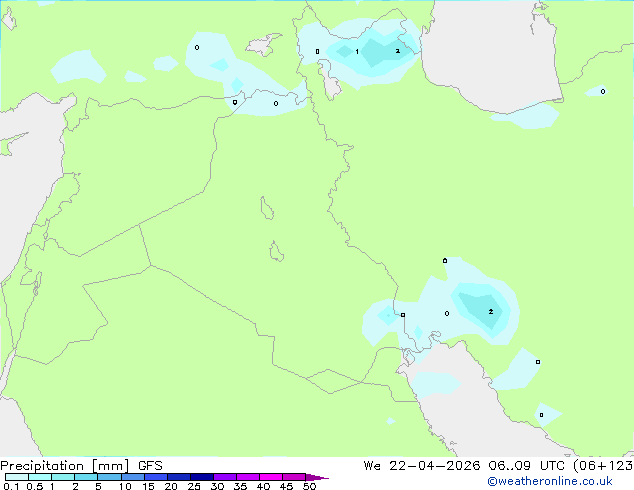The image size is (634, 490).
Task: Click the '(06+123' forecast offset text
Action: tap(603, 466)
